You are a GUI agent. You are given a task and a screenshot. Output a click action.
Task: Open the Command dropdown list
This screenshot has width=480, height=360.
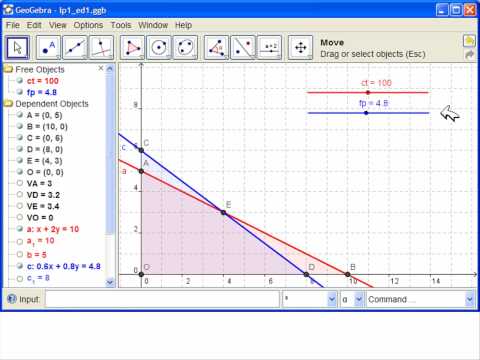469,299
